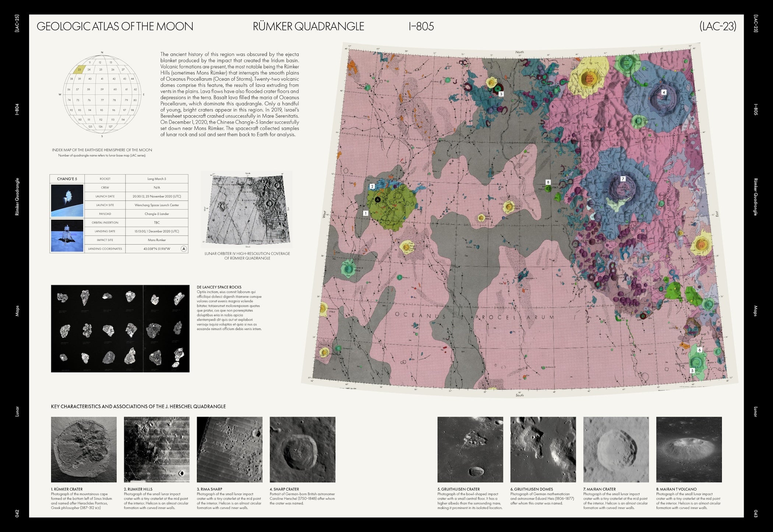Select map marker 4 on Sharp crater
Image resolution: width=773 pixels, height=532 pixels.
click(x=664, y=92)
